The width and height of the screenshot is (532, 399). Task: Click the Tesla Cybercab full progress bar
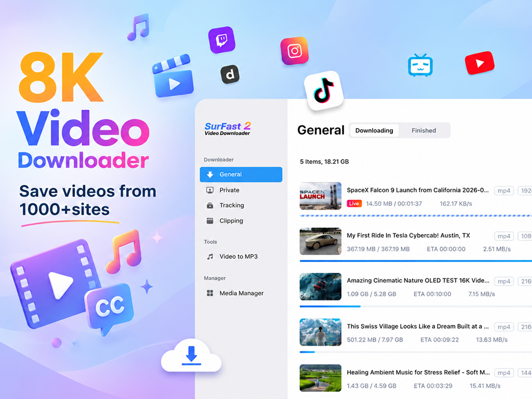point(416,261)
